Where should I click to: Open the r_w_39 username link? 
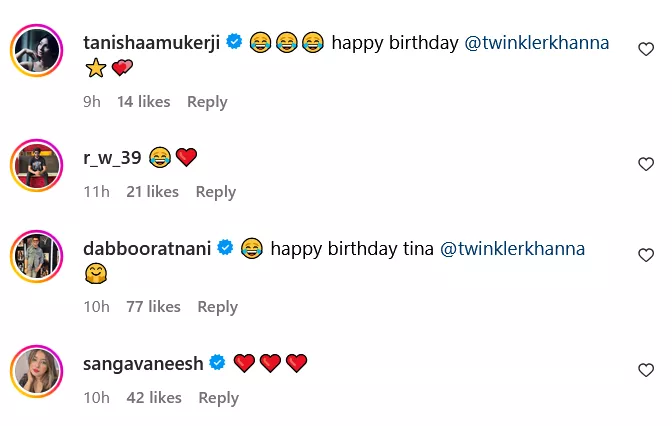112,157
